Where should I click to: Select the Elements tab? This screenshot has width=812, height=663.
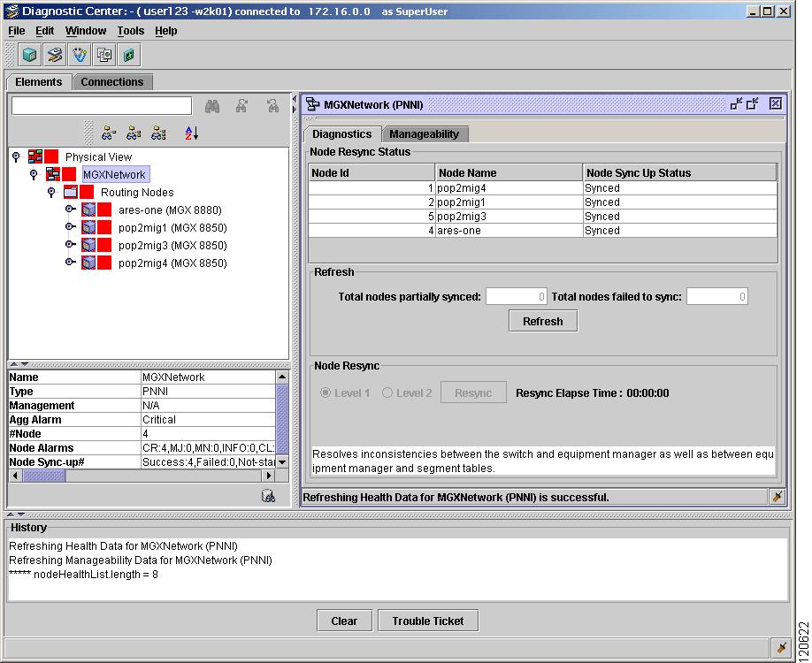pos(39,82)
